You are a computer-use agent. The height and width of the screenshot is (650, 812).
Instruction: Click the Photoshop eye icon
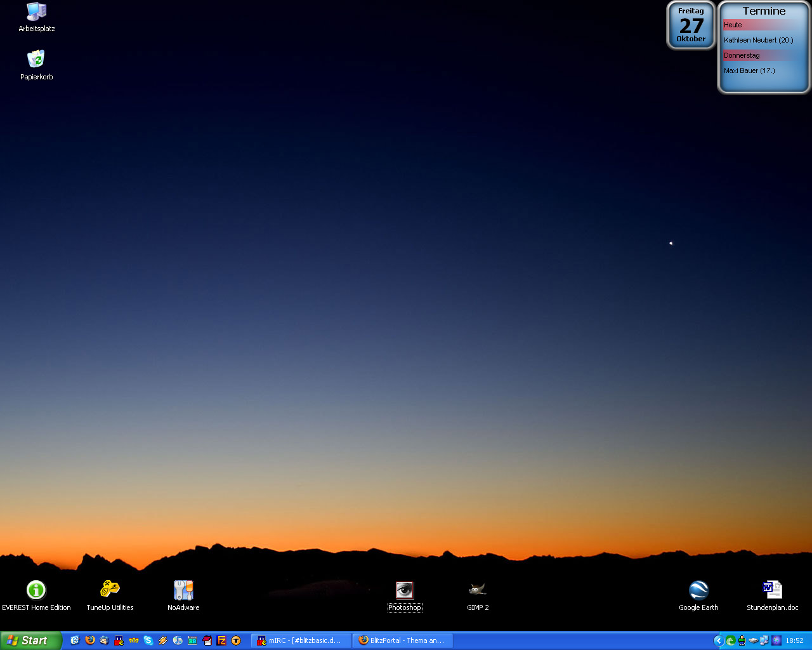(x=404, y=590)
